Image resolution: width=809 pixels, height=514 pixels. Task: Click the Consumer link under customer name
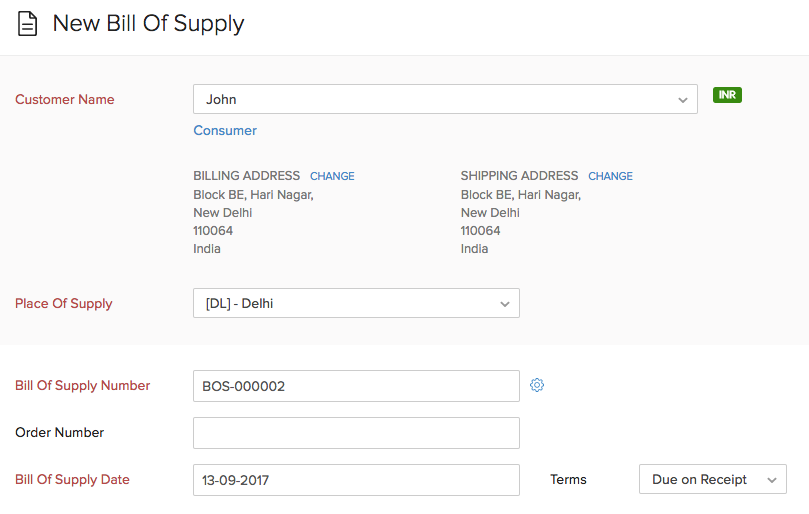point(225,131)
